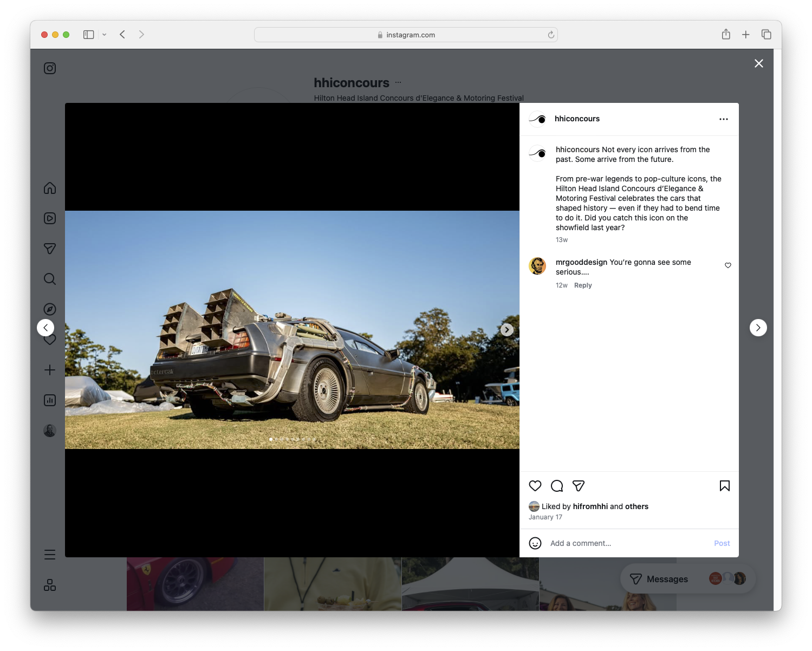The width and height of the screenshot is (812, 651).
Task: Save the post with the bookmark icon
Action: (x=724, y=486)
